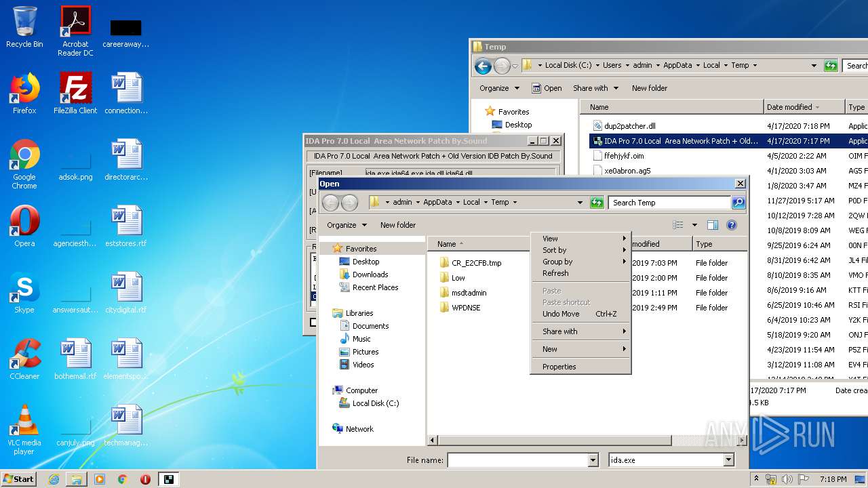Open Skype desktop shortcut
The image size is (868, 488).
point(24,293)
